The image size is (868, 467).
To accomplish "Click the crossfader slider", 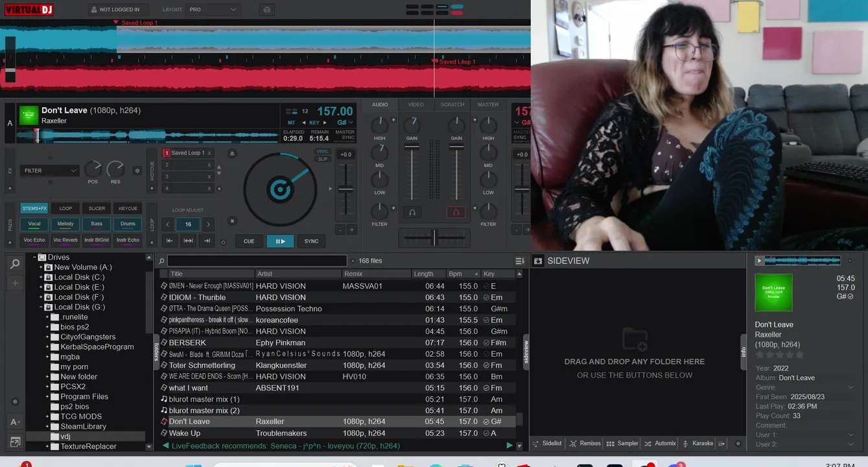I will [x=434, y=237].
